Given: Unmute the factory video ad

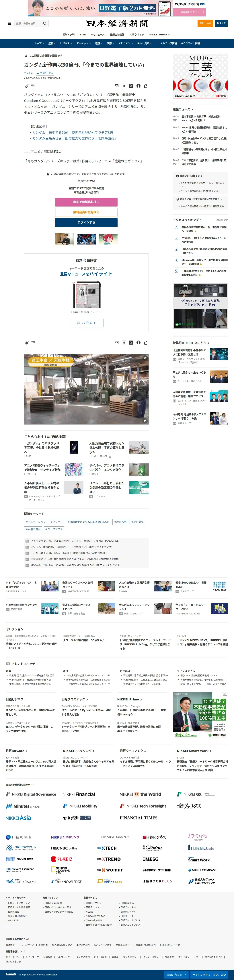Looking at the screenshot, I should [145, 421].
